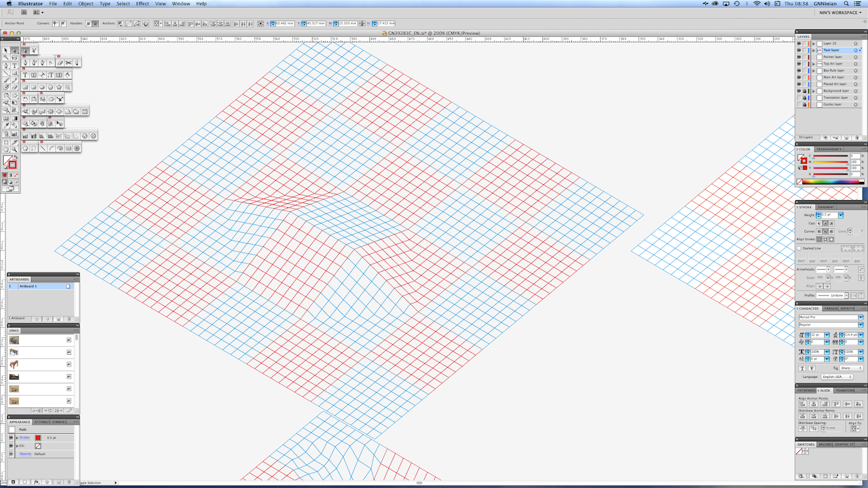Select the Scissors tool in tearoff panel
This screenshot has height=488, width=868.
[x=68, y=63]
